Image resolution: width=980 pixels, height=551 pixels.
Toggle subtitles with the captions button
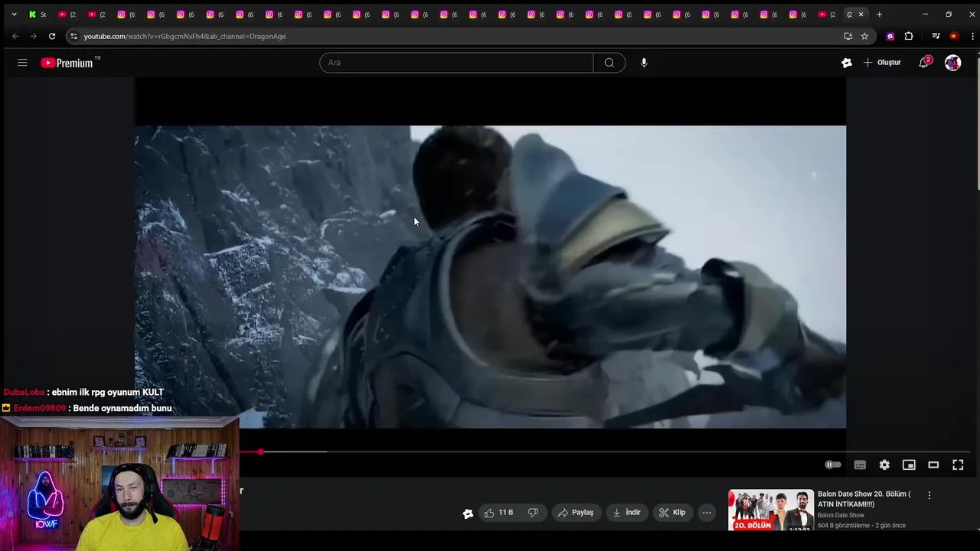[x=860, y=465]
